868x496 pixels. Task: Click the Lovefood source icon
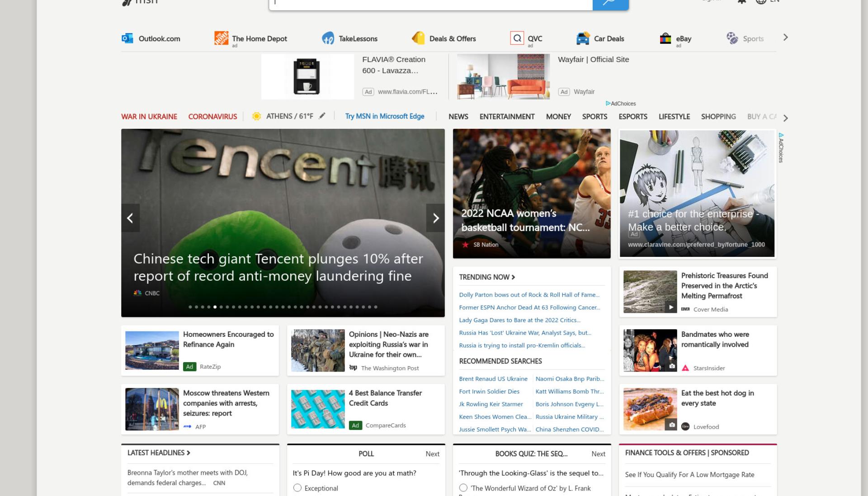pyautogui.click(x=685, y=426)
